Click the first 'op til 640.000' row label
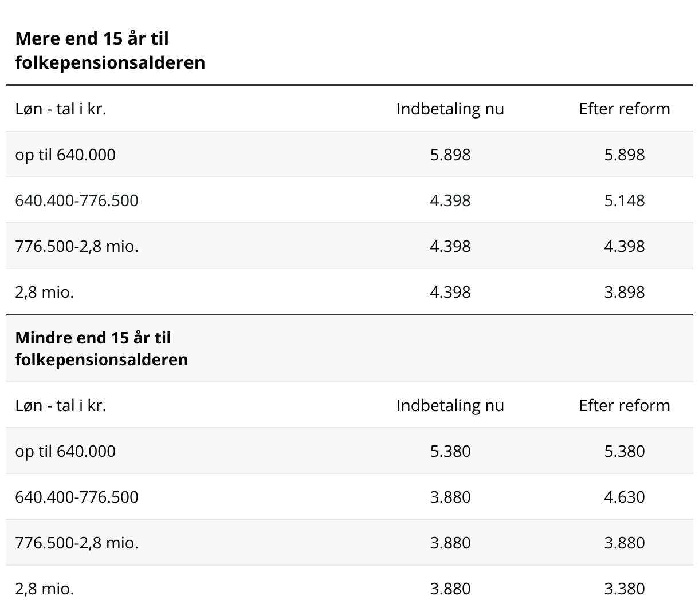This screenshot has height=616, width=699. point(65,155)
